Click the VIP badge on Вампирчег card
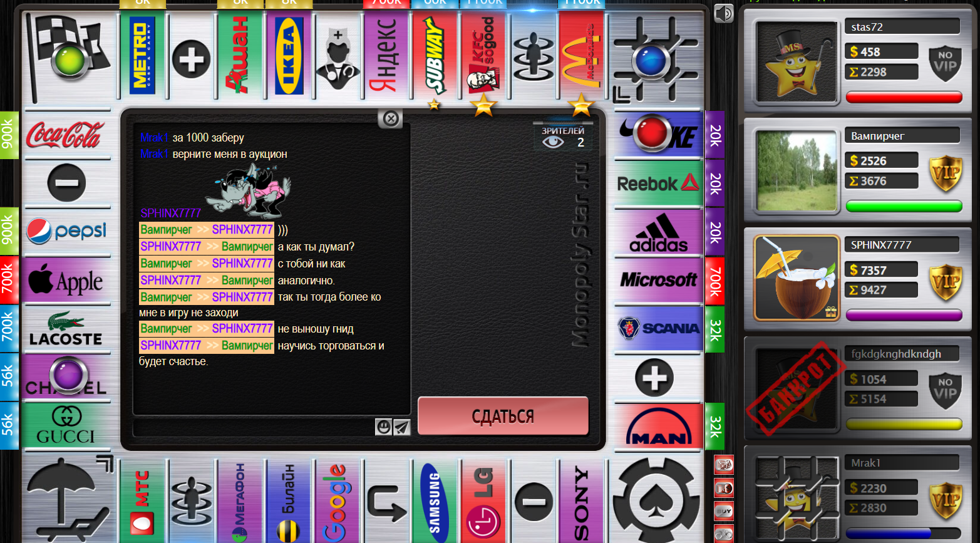The image size is (980, 543). 946,173
